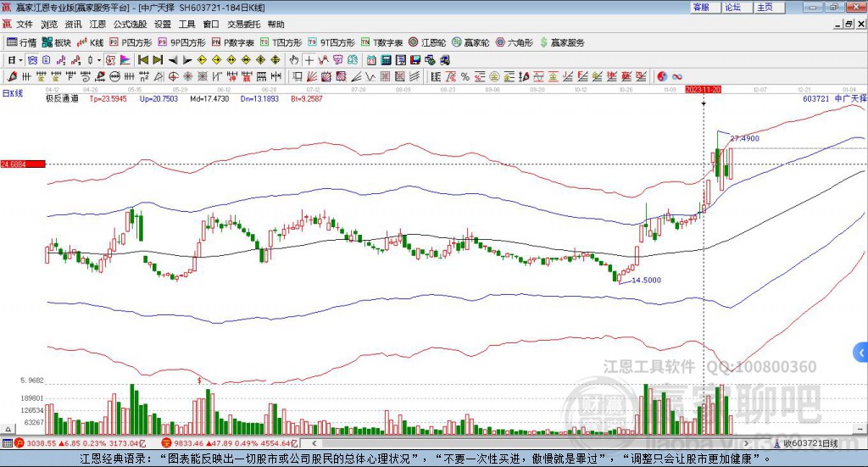Click the scrollbar right arrow at the chart bottom
This screenshot has height=467, width=868.
point(746,443)
